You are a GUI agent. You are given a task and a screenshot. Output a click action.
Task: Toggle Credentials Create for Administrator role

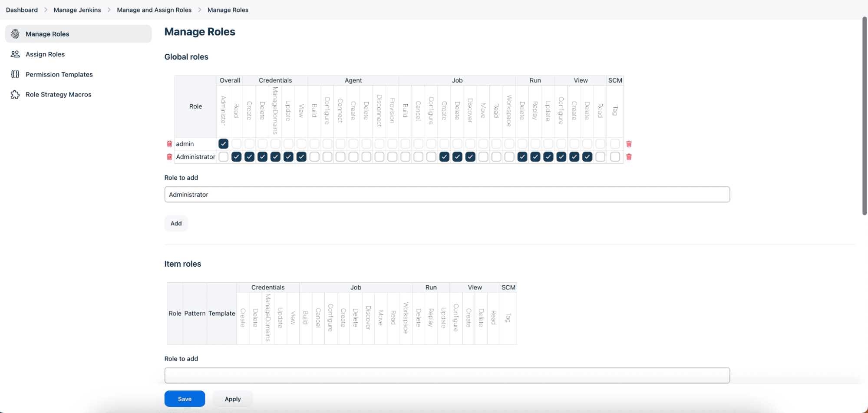click(x=249, y=157)
